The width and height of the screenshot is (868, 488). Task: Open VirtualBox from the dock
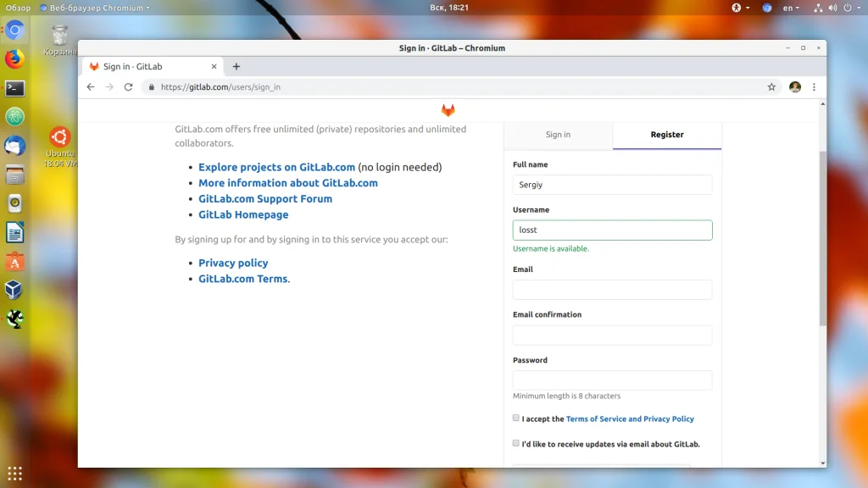(x=15, y=290)
